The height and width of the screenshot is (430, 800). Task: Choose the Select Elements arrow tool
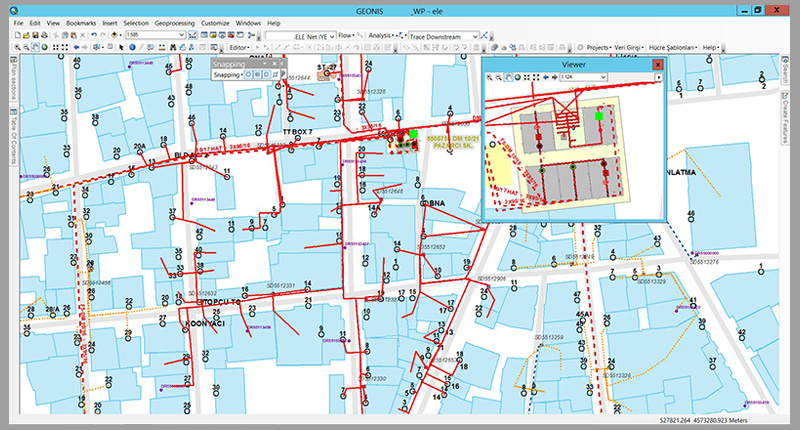coord(121,47)
